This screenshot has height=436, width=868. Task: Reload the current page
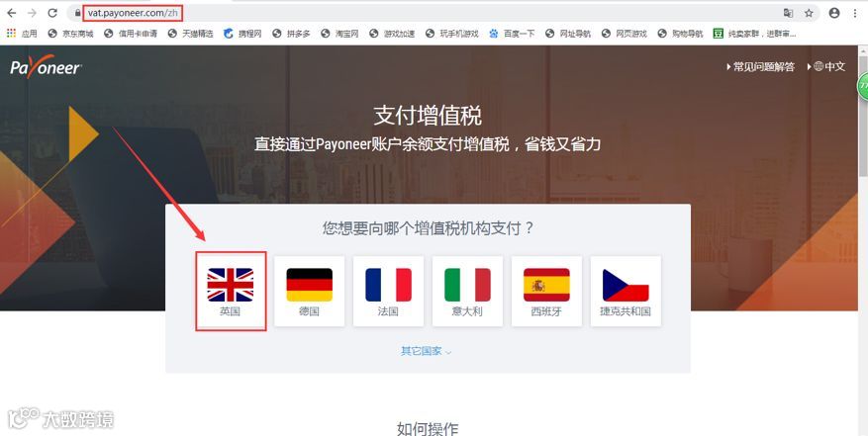tap(52, 13)
